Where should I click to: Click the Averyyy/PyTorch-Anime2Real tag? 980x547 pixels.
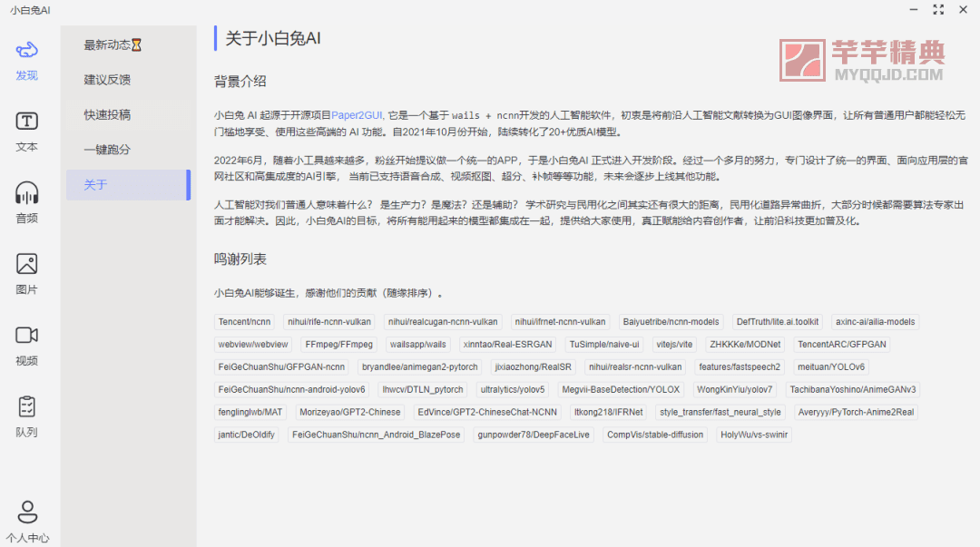click(857, 412)
